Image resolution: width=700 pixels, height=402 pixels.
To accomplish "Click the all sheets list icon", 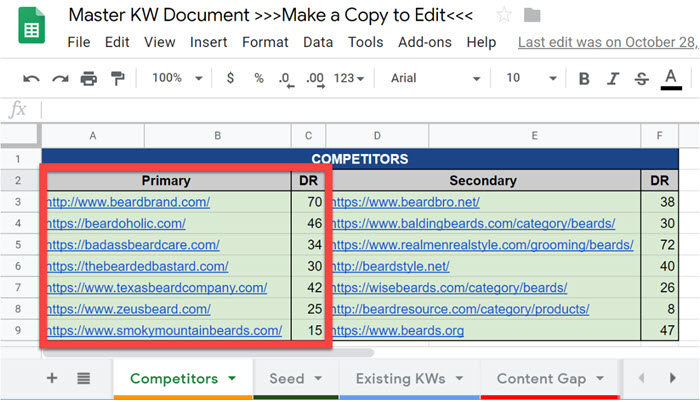I will tap(83, 378).
